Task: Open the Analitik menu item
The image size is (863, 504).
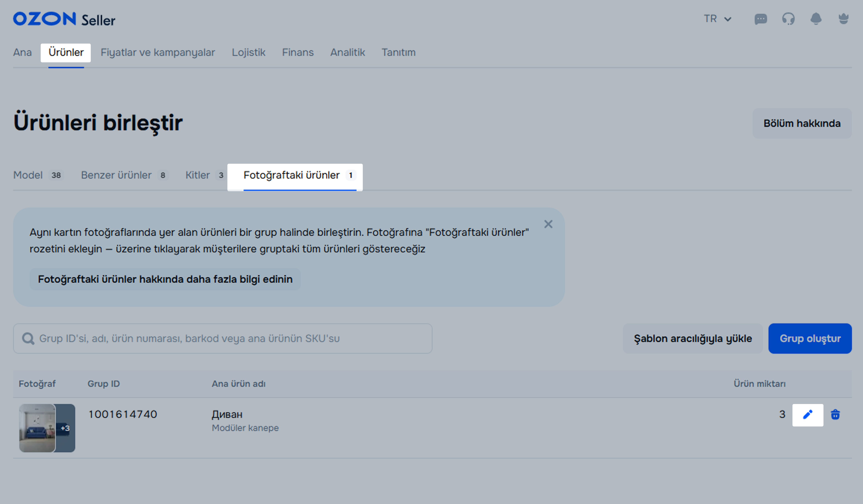Action: (x=347, y=52)
